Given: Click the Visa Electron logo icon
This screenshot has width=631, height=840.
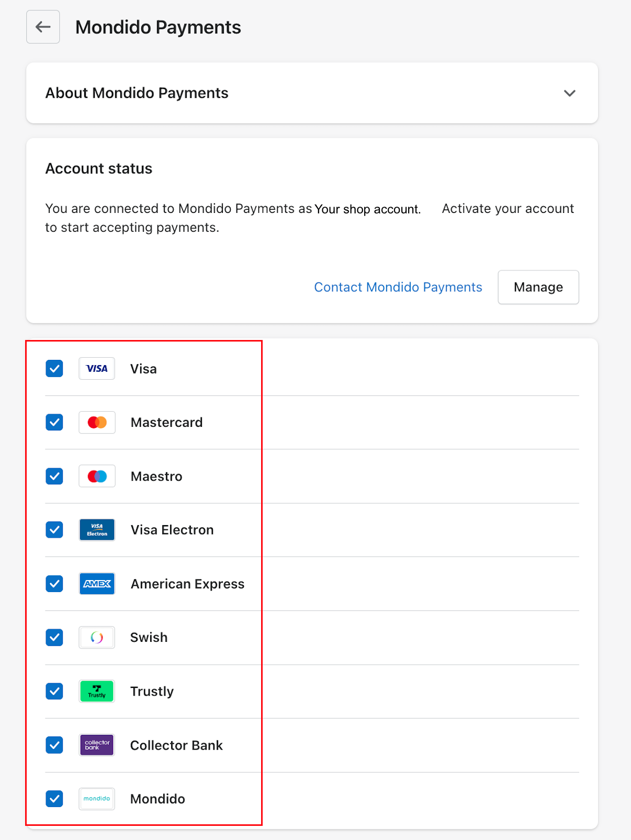Looking at the screenshot, I should click(x=97, y=530).
